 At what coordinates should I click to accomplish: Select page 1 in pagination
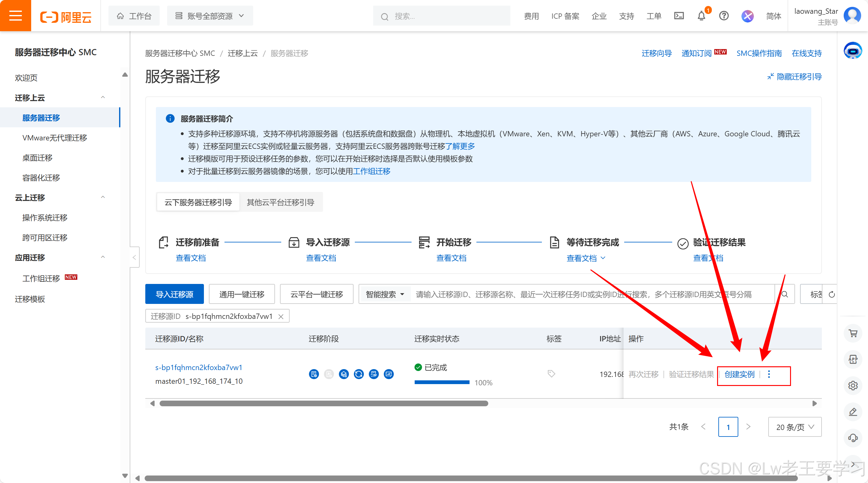tap(728, 427)
